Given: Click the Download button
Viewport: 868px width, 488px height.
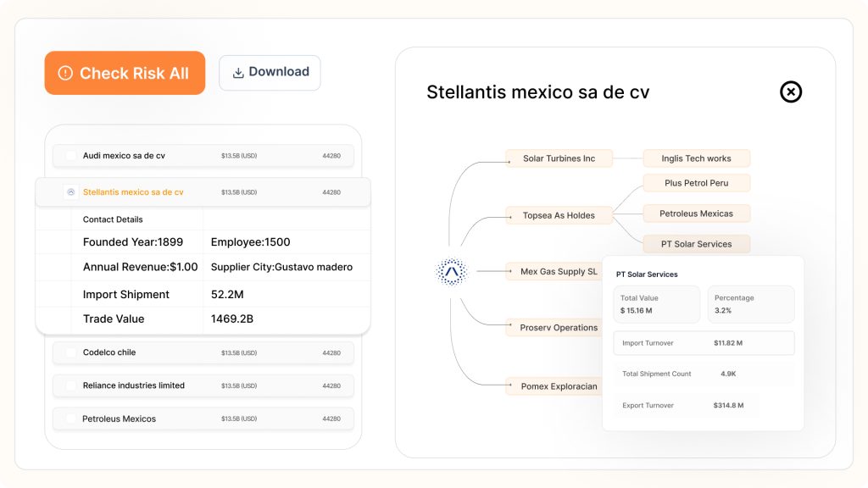Looking at the screenshot, I should [x=270, y=73].
